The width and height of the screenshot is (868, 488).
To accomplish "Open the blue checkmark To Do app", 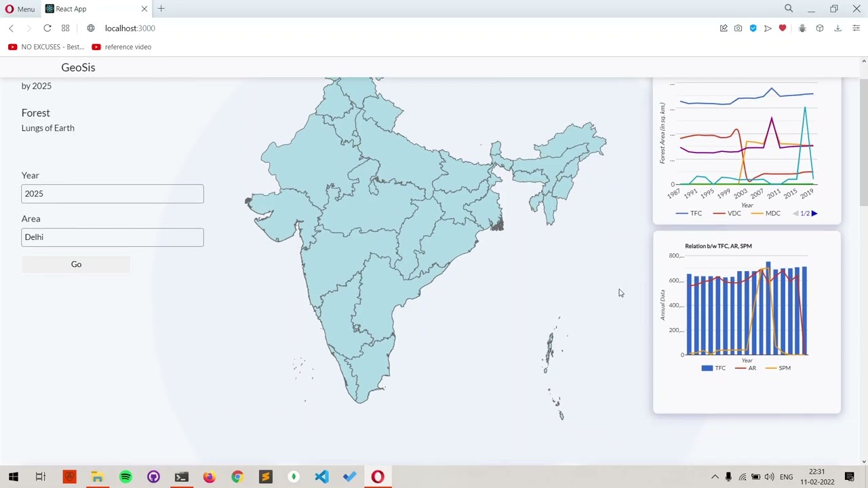I will pyautogui.click(x=349, y=477).
